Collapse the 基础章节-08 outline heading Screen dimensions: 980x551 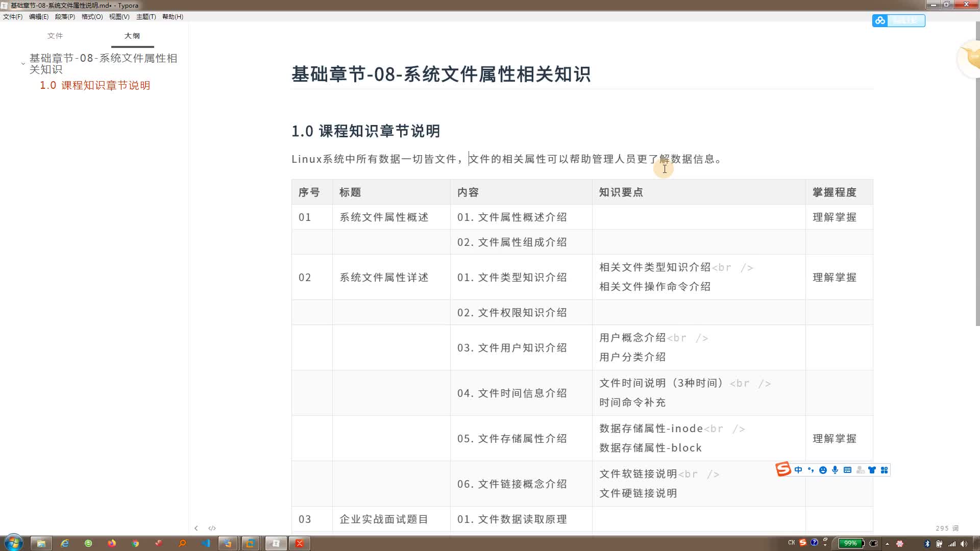(x=23, y=64)
